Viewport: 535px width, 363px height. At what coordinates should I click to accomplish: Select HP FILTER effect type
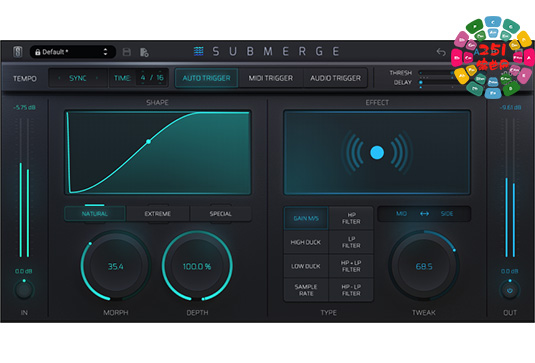pos(351,218)
